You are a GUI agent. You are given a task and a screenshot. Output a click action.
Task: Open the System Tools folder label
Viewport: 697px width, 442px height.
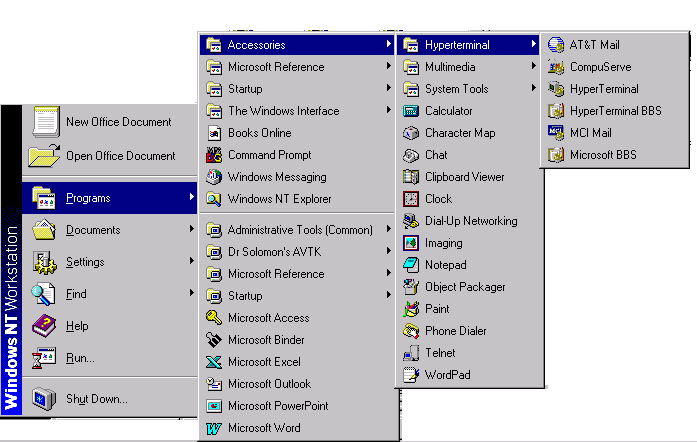[x=457, y=89]
